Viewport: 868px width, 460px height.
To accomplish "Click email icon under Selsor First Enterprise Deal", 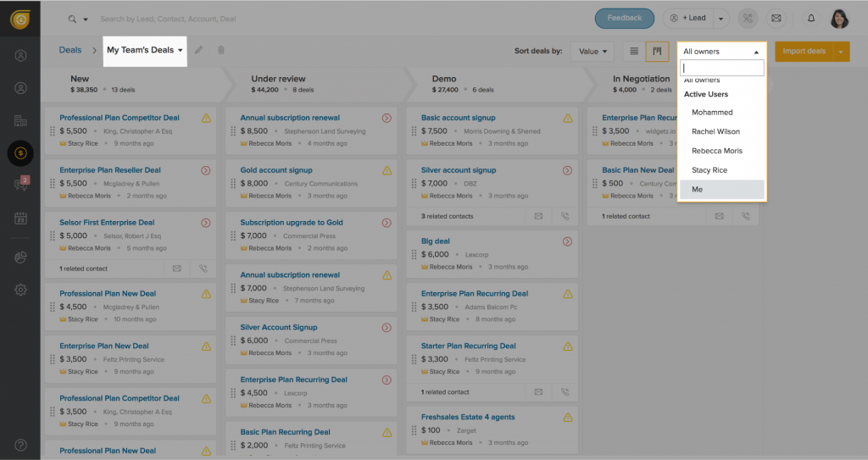I will (176, 269).
